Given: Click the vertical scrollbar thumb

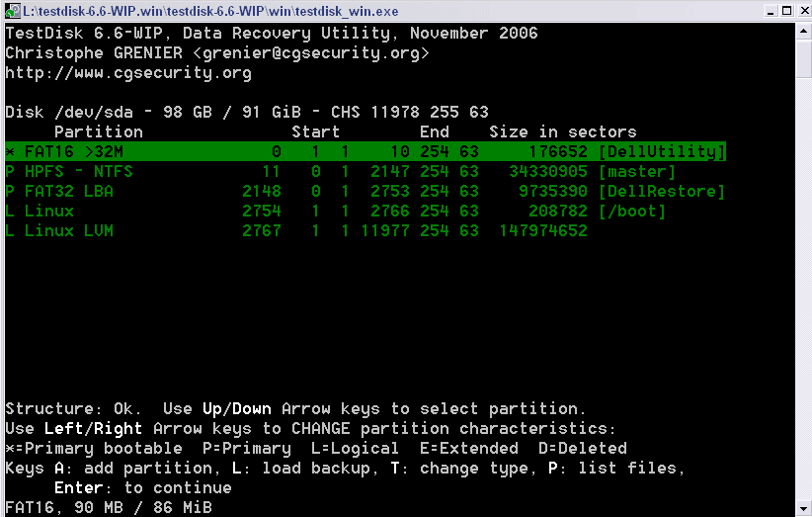Looking at the screenshot, I should tap(803, 59).
